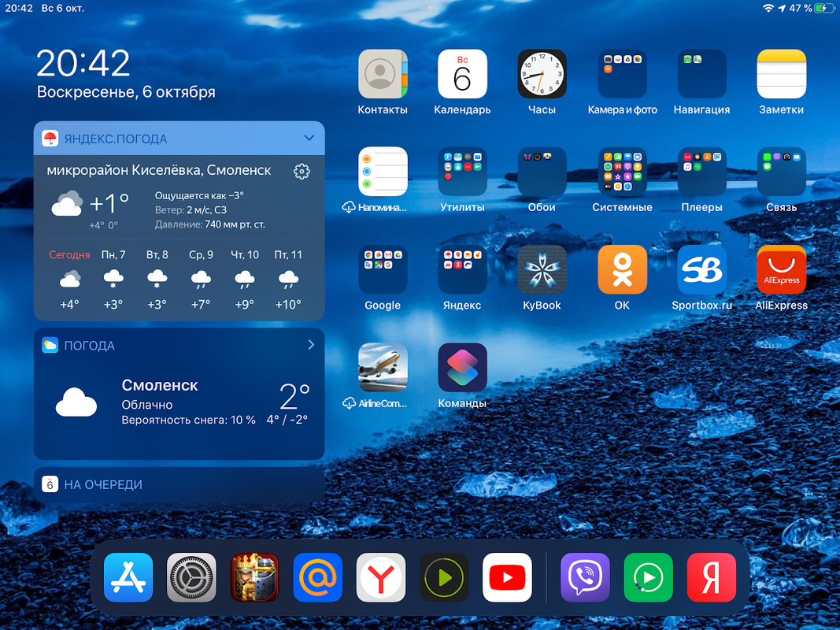Open the Камера и фото folder
Viewport: 840px width, 630px height.
[x=622, y=74]
